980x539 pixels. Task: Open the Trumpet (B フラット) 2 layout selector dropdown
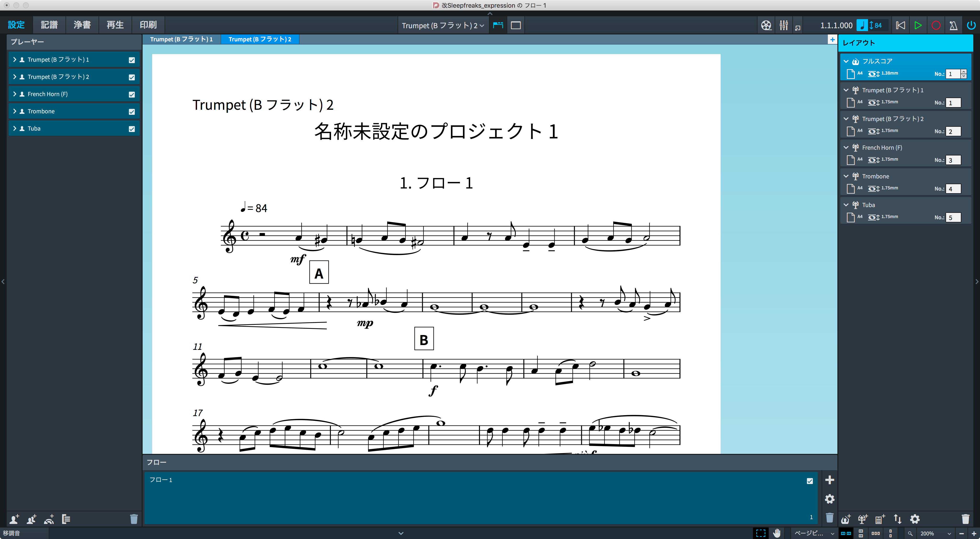click(443, 26)
